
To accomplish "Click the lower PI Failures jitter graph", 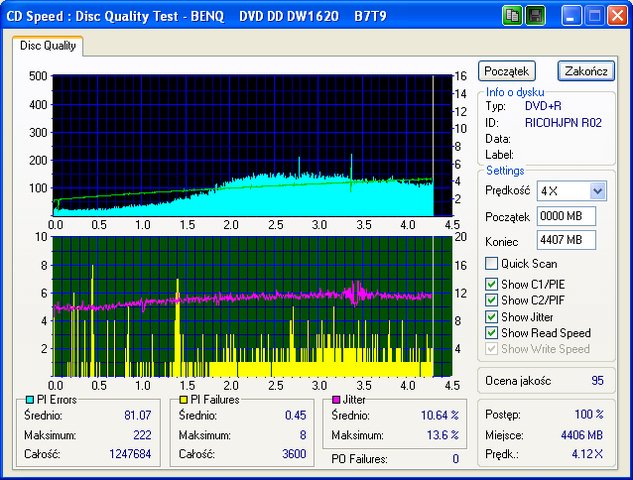I will coord(252,307).
